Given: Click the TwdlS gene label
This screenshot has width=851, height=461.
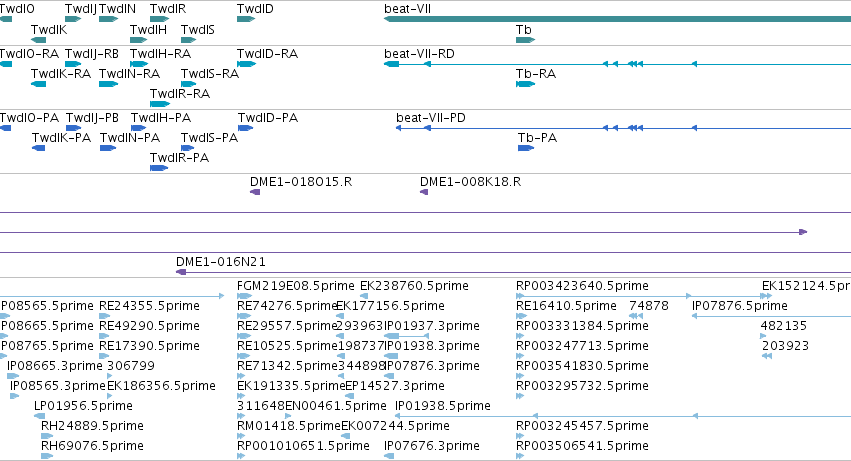Looking at the screenshot, I should pos(198,30).
